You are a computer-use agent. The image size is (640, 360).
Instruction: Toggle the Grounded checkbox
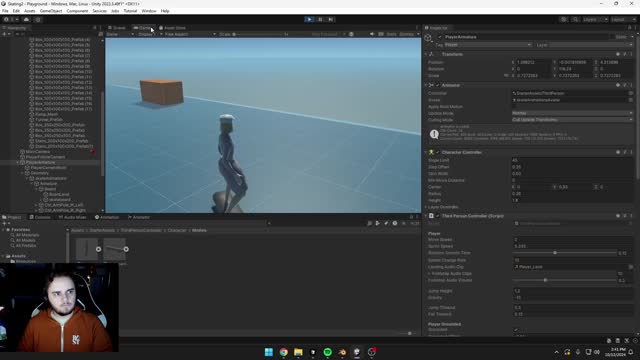point(515,330)
